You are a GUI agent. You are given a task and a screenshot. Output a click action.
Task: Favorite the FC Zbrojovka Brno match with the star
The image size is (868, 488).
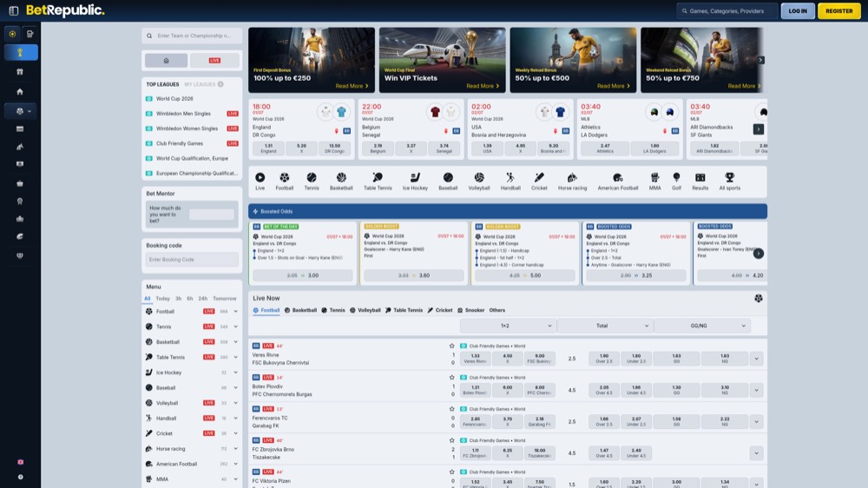coord(451,440)
